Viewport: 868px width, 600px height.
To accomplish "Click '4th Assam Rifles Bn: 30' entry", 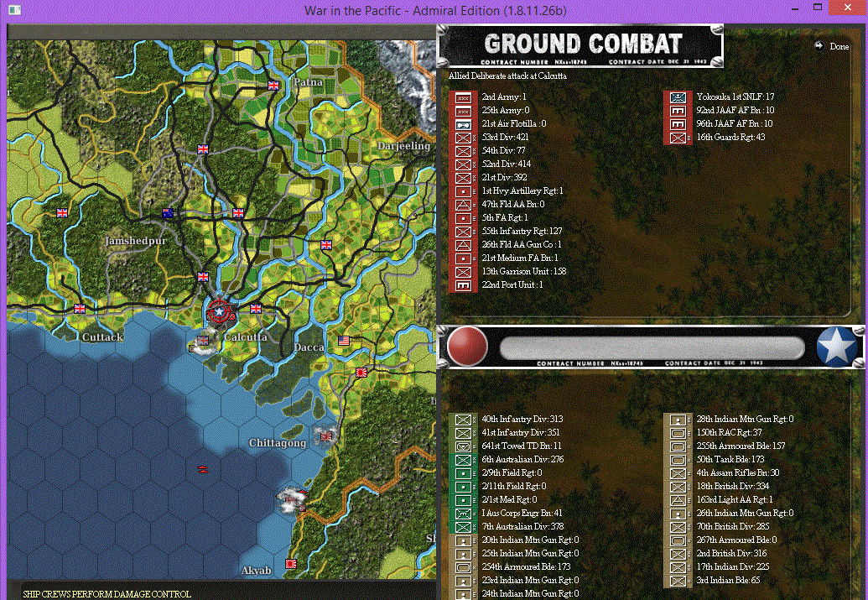I will click(738, 472).
